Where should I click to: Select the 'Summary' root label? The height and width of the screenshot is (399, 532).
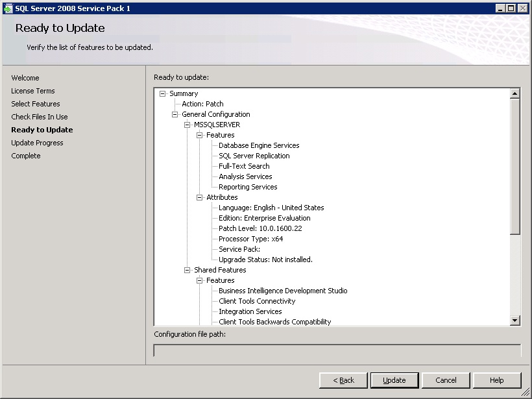point(184,93)
